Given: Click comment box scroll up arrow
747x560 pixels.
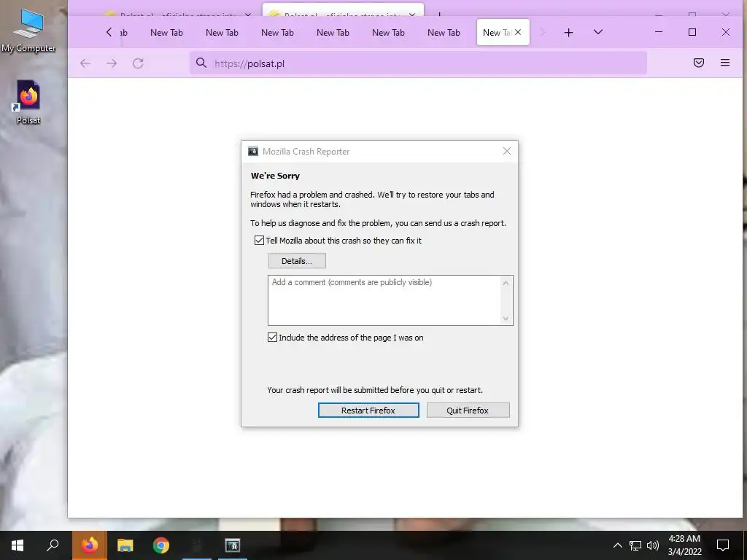Looking at the screenshot, I should (x=506, y=284).
